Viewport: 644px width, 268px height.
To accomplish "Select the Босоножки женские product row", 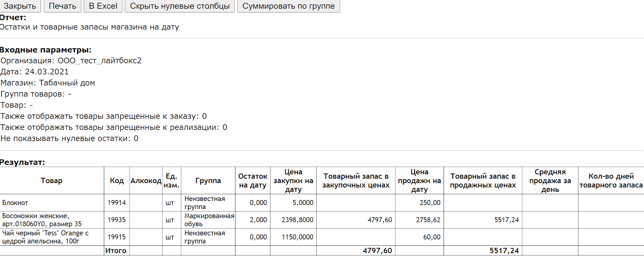I will click(x=42, y=220).
